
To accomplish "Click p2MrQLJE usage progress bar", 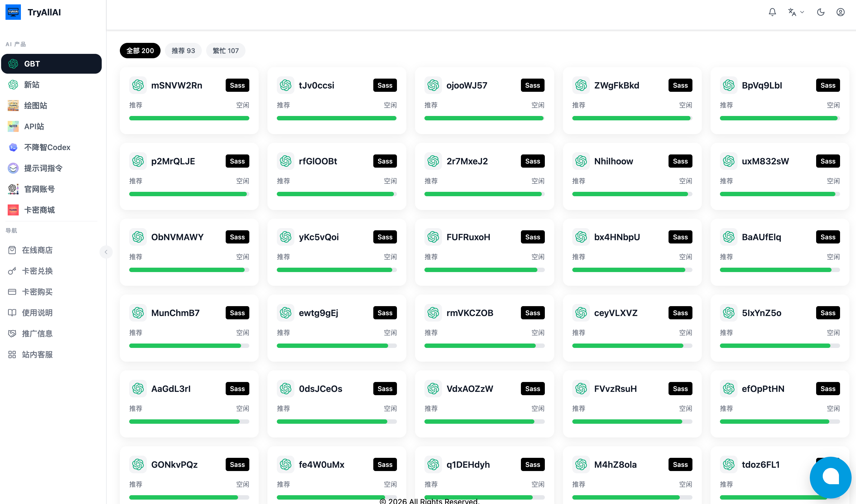I will pyautogui.click(x=189, y=194).
